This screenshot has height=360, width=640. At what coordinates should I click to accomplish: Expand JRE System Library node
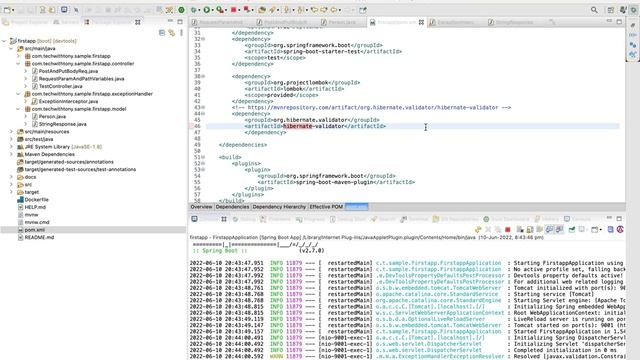[11, 147]
